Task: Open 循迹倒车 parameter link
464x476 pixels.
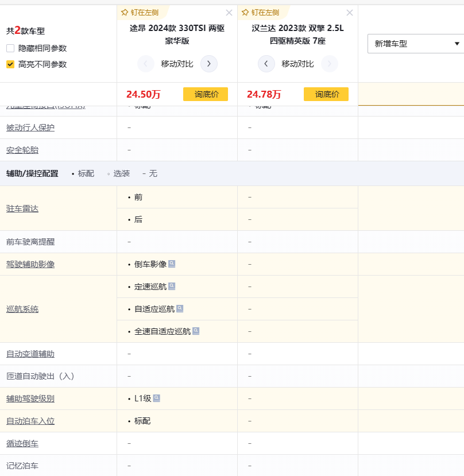Action: tap(22, 443)
